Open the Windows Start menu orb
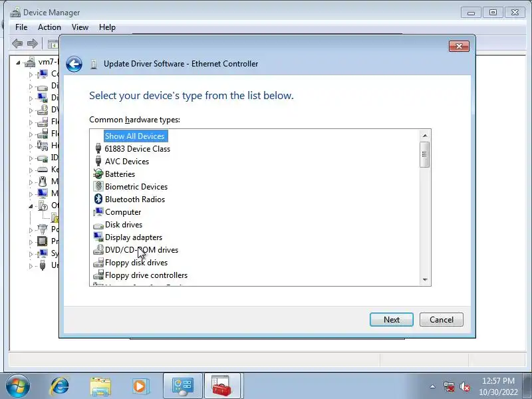This screenshot has width=532, height=399. [x=17, y=386]
